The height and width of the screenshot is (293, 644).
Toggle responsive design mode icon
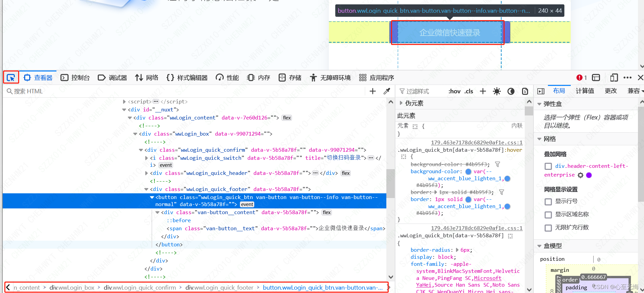coord(614,78)
